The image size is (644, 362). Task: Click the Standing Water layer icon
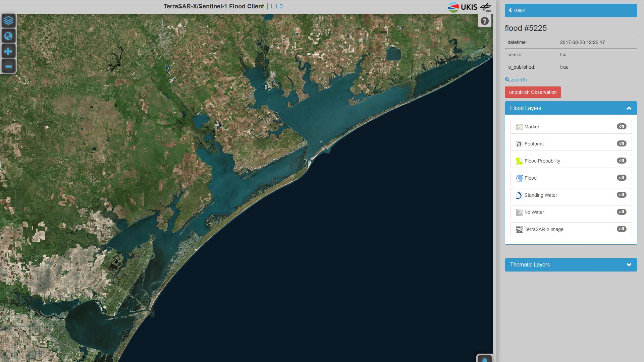(x=519, y=195)
